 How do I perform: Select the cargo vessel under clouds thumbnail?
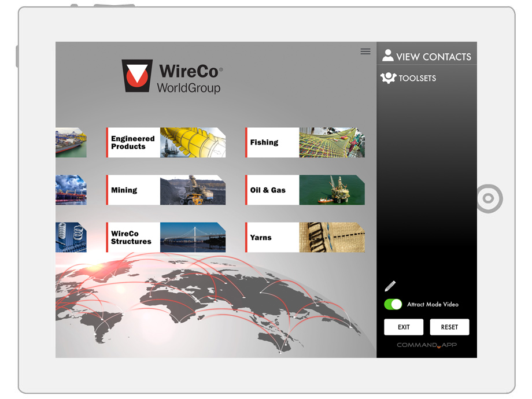pyautogui.click(x=71, y=190)
